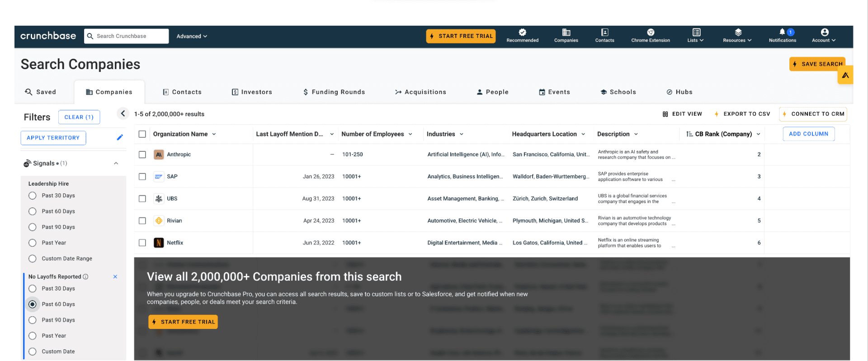Switch to the Funding Rounds tab
The width and height of the screenshot is (868, 361).
(x=334, y=92)
